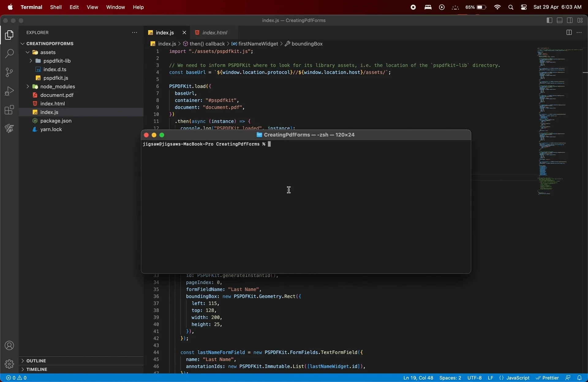Select the Search icon in the activity bar
This screenshot has height=382, width=588.
pyautogui.click(x=9, y=54)
